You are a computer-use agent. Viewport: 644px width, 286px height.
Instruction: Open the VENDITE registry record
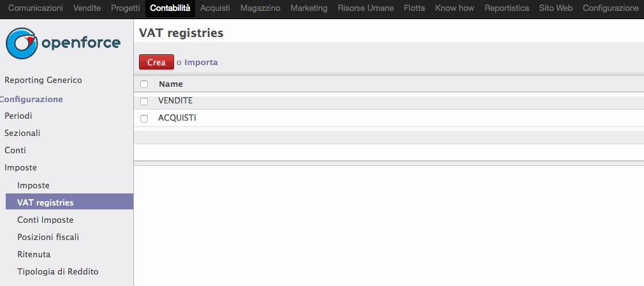pyautogui.click(x=175, y=101)
